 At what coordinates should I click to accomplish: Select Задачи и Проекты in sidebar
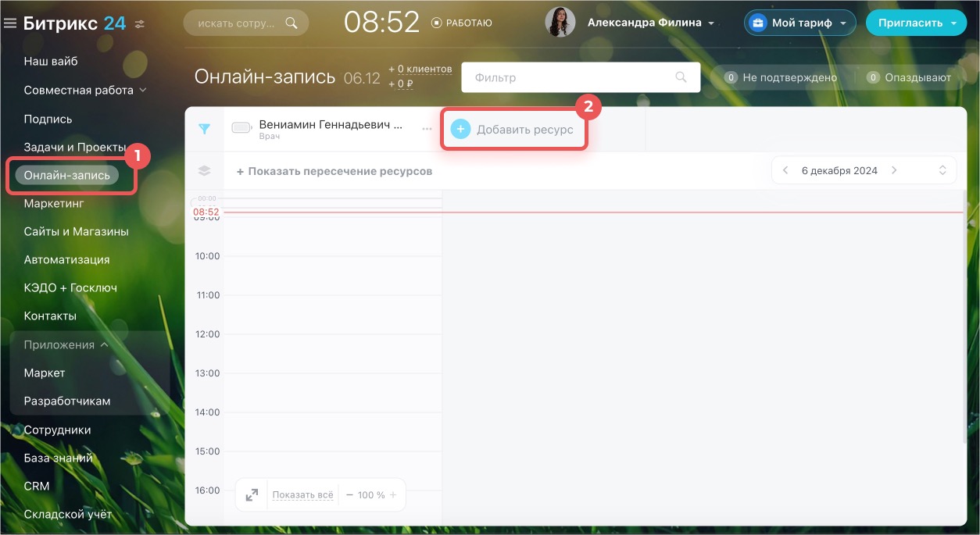point(75,147)
